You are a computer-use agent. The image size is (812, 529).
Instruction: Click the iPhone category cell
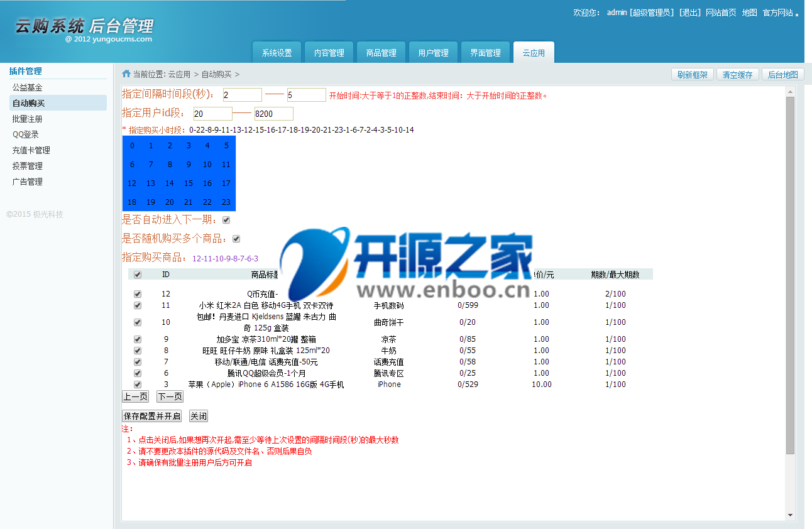point(389,384)
